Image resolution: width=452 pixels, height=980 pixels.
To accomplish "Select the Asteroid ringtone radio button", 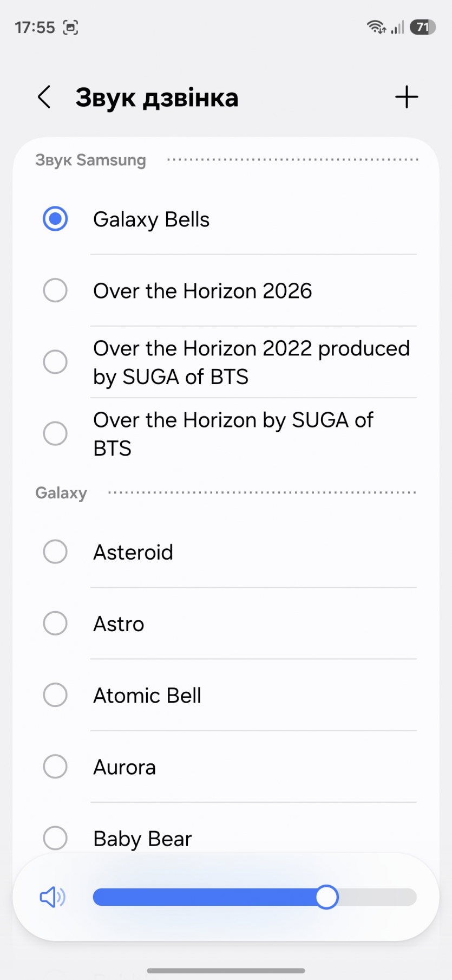I will pyautogui.click(x=55, y=551).
